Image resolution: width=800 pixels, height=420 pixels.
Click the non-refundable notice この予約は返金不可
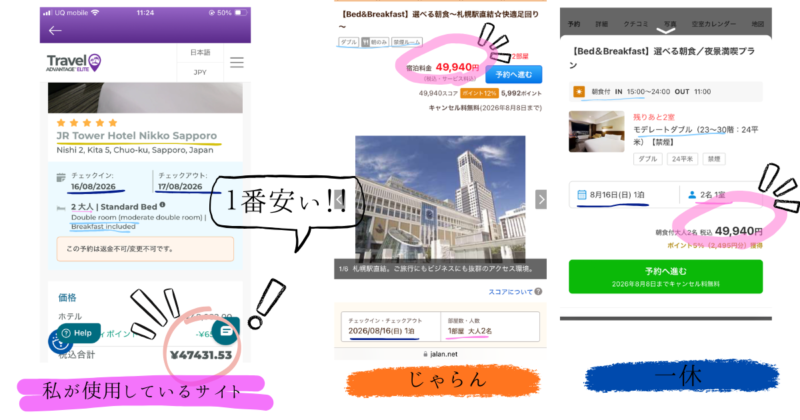tap(145, 249)
